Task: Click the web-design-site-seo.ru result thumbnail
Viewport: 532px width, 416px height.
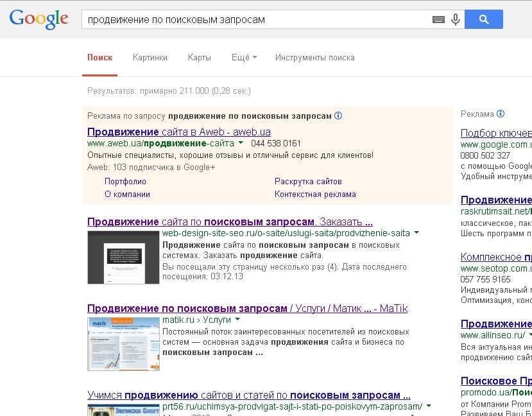Action: click(123, 257)
